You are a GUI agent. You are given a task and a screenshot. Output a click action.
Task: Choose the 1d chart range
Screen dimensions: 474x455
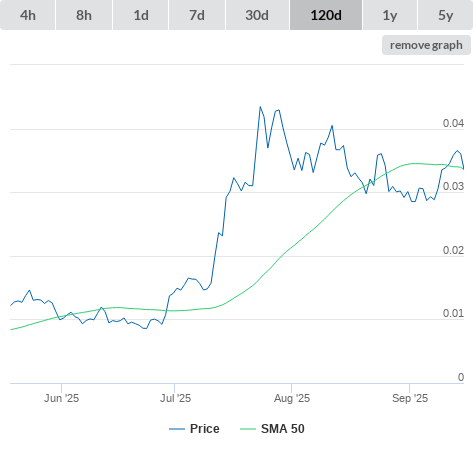(141, 15)
